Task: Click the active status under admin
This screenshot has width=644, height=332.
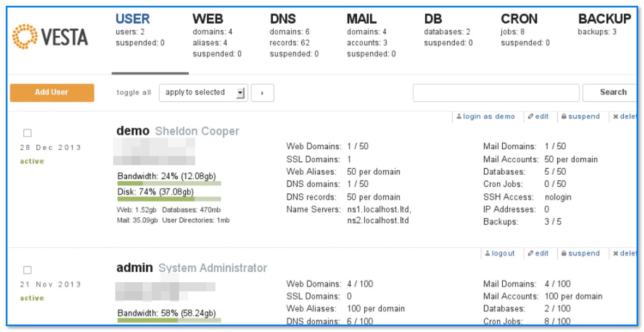Action: [x=32, y=298]
